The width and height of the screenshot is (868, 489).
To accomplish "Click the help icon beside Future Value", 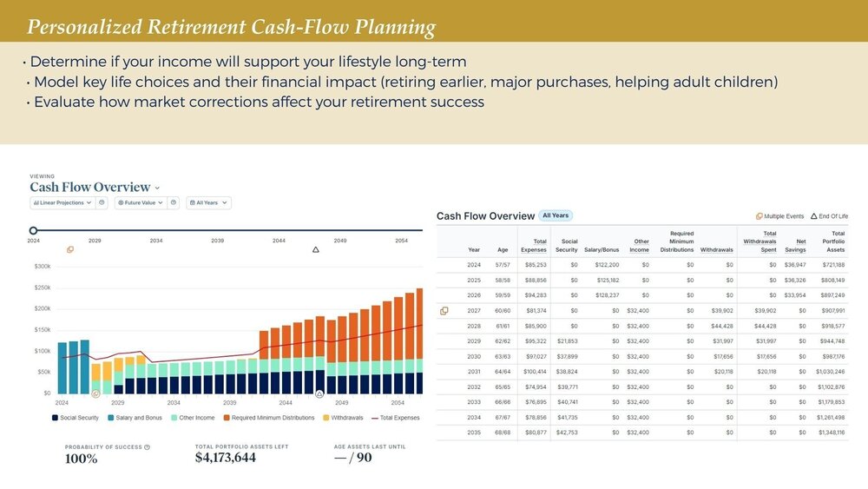I will pyautogui.click(x=174, y=203).
